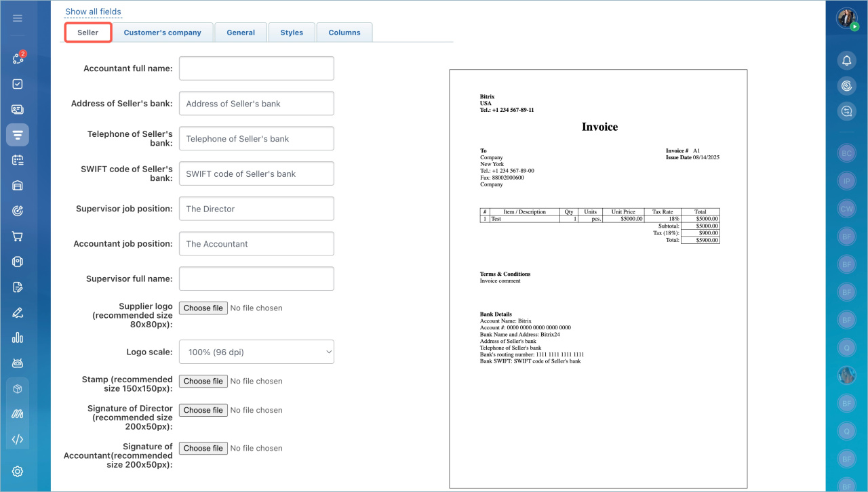The height and width of the screenshot is (492, 868).
Task: Choose file for Supplier logo
Action: [203, 308]
